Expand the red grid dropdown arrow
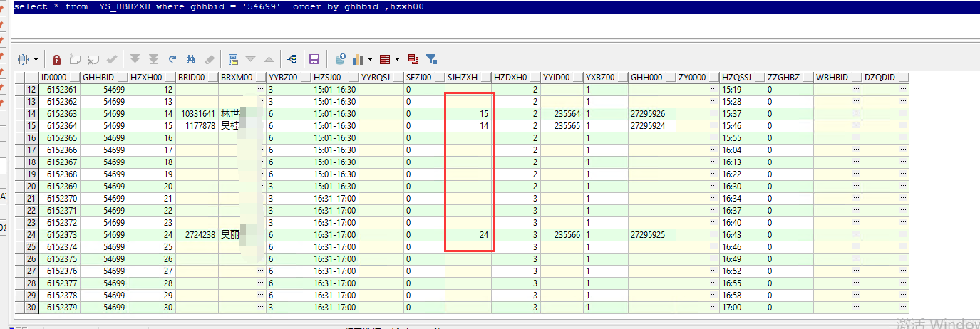The image size is (980, 329). (397, 59)
